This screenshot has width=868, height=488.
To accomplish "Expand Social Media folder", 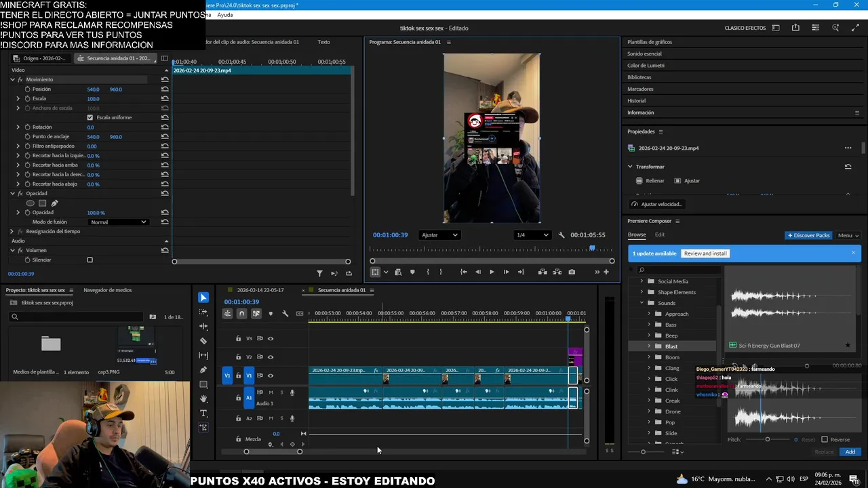I will tap(642, 281).
